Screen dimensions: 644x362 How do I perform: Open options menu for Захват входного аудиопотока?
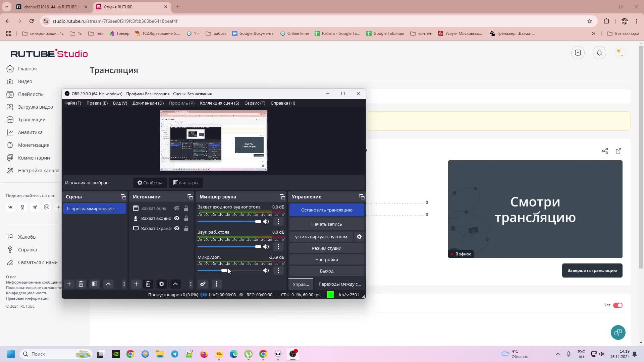(278, 222)
